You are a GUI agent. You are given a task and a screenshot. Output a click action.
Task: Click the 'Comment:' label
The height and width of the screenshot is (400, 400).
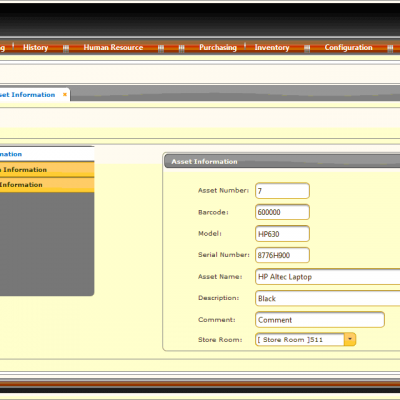point(217,320)
